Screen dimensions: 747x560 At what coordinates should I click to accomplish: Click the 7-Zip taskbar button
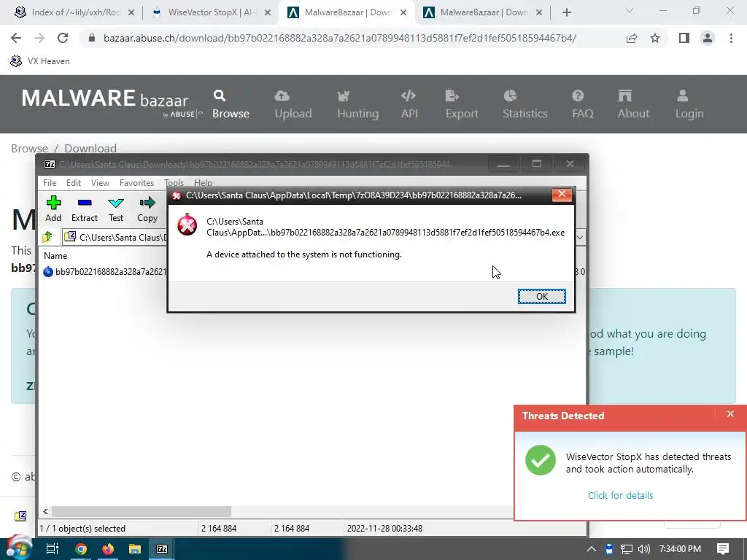(162, 549)
